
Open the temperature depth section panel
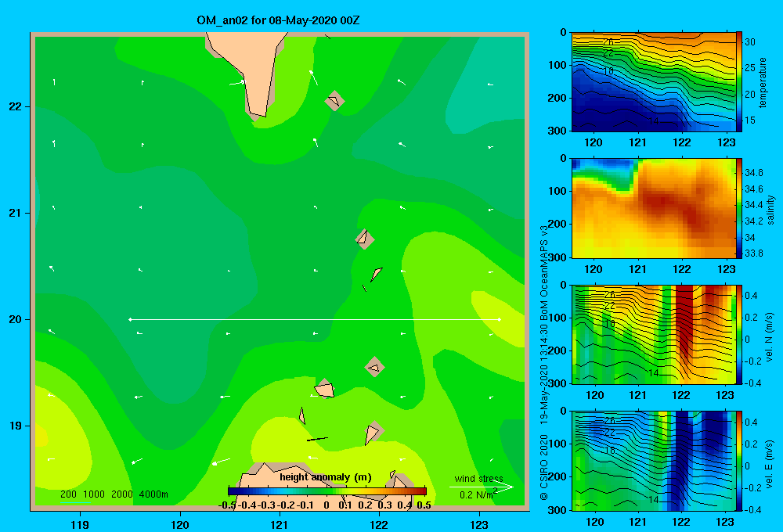click(654, 82)
